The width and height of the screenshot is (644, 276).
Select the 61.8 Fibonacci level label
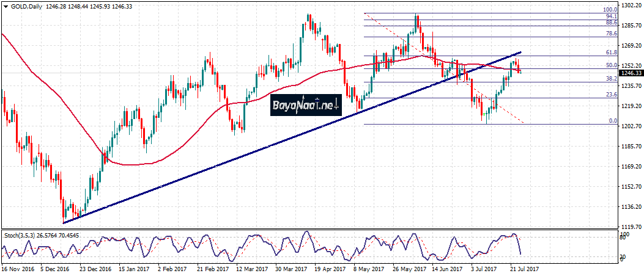point(610,54)
